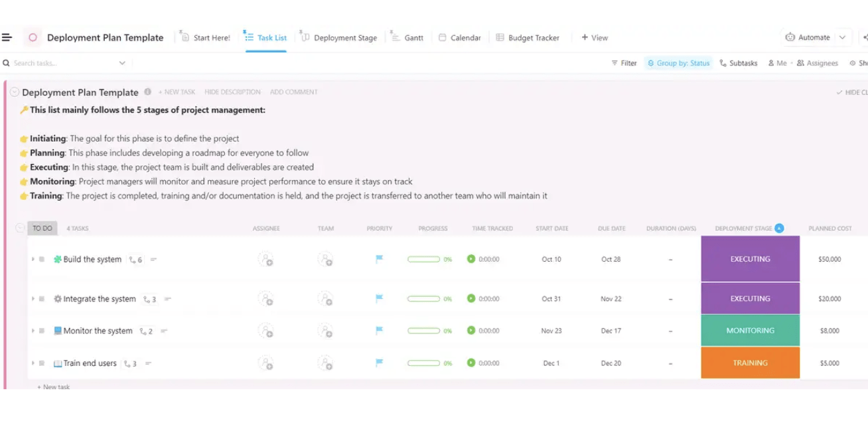The height and width of the screenshot is (433, 868).
Task: Click ADD COMMENT link
Action: click(x=293, y=92)
